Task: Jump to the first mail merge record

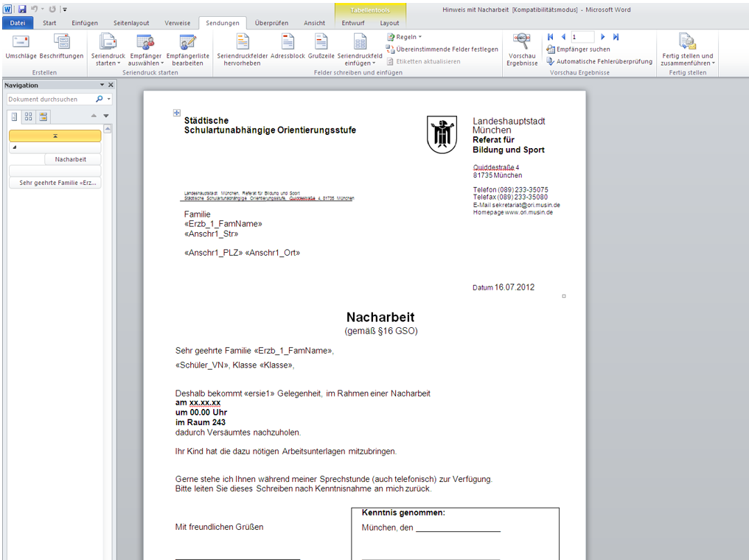Action: tap(550, 37)
